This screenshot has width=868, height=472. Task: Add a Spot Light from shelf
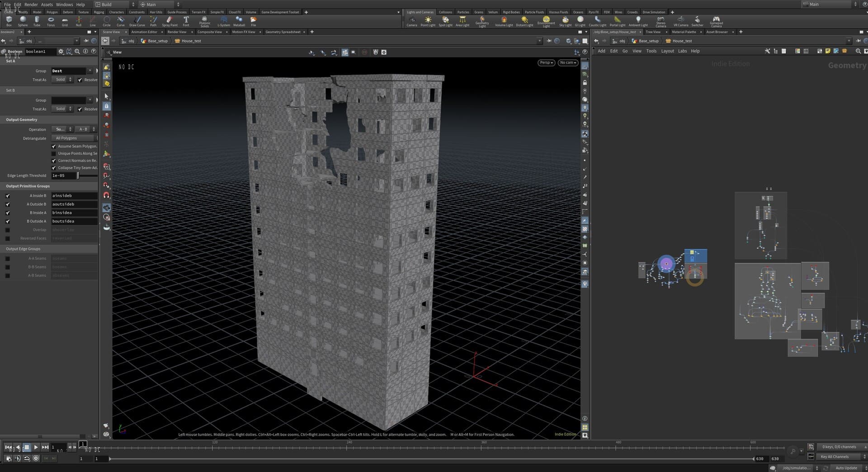[445, 21]
